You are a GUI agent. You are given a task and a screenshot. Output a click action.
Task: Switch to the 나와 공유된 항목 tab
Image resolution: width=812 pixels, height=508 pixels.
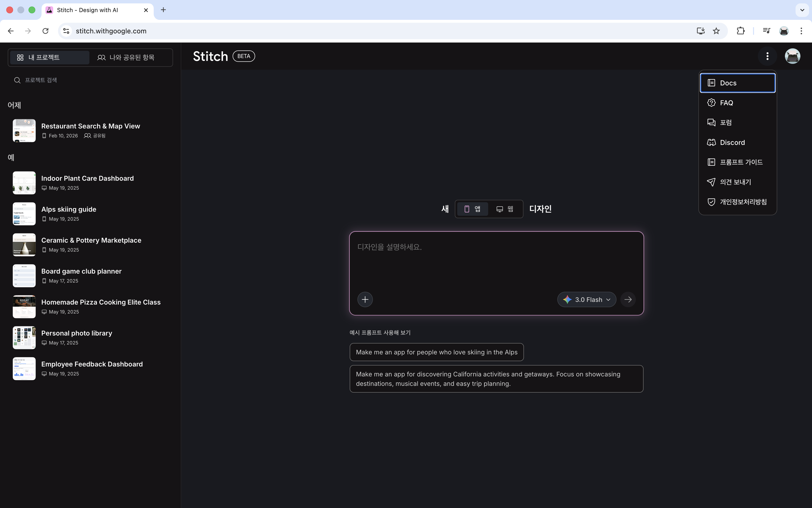click(x=131, y=58)
